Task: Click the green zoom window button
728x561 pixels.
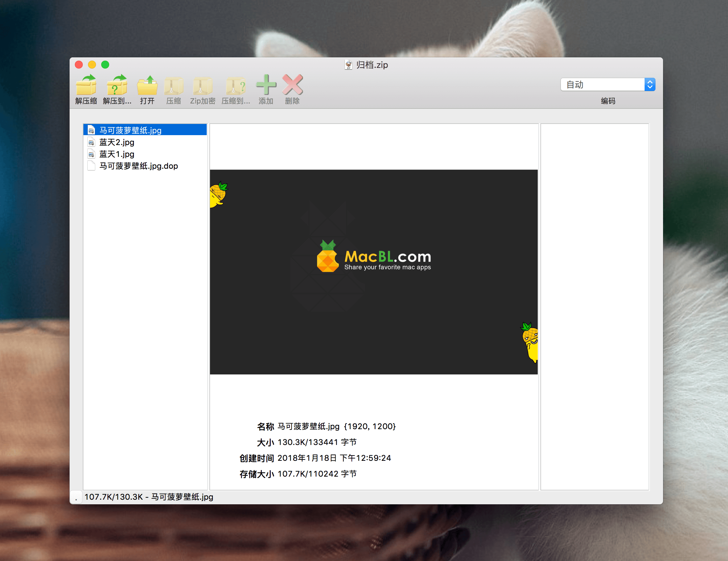Action: point(105,65)
